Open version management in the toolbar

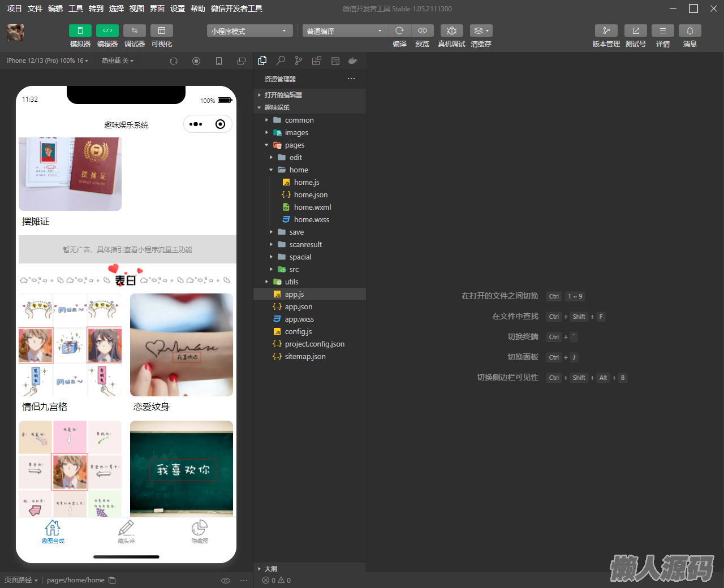tap(606, 31)
